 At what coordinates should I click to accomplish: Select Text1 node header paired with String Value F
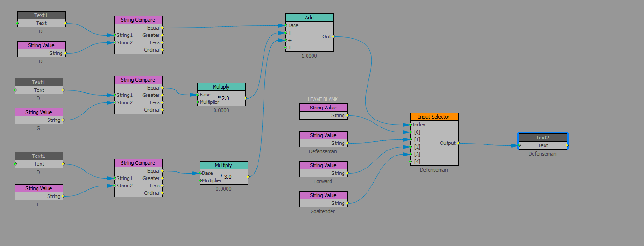[39, 156]
